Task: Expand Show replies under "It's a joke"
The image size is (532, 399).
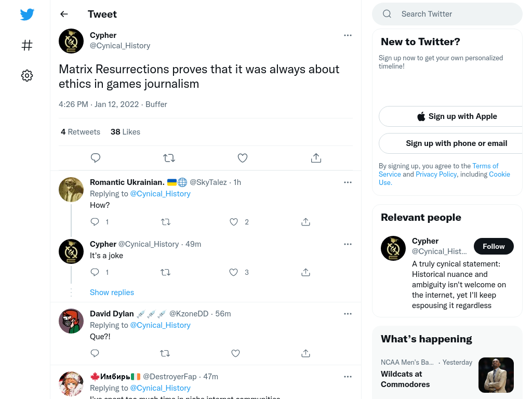Action: pyautogui.click(x=112, y=292)
